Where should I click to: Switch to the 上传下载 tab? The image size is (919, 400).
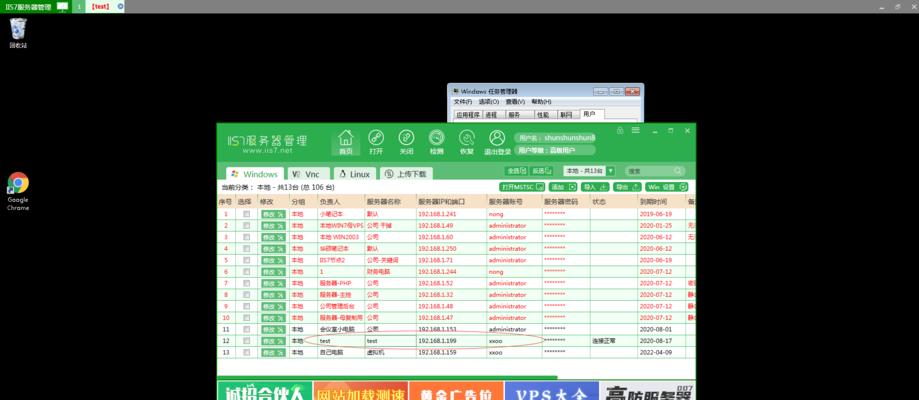pos(406,174)
